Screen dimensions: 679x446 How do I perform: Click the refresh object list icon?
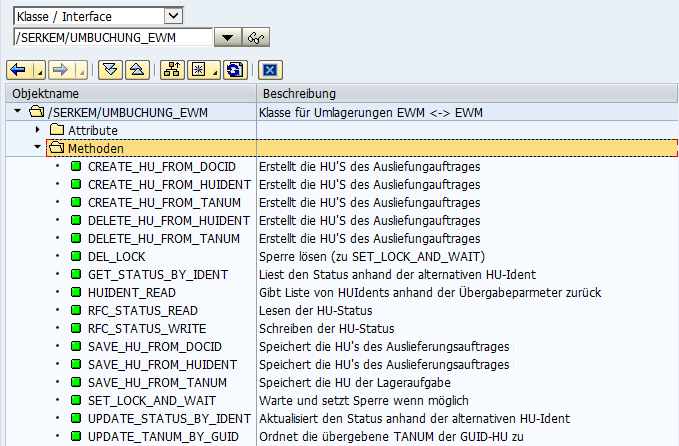tap(234, 70)
